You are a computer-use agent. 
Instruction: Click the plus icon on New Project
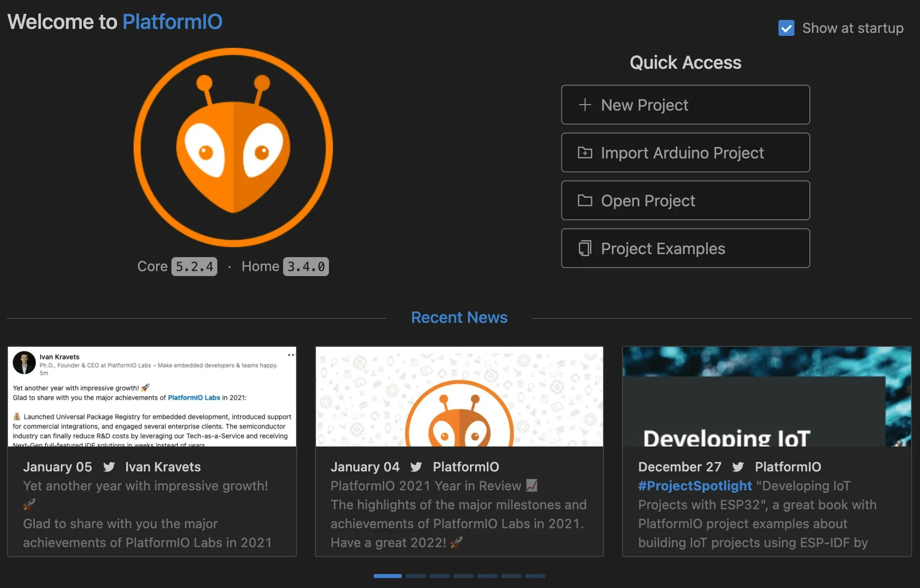click(x=585, y=105)
